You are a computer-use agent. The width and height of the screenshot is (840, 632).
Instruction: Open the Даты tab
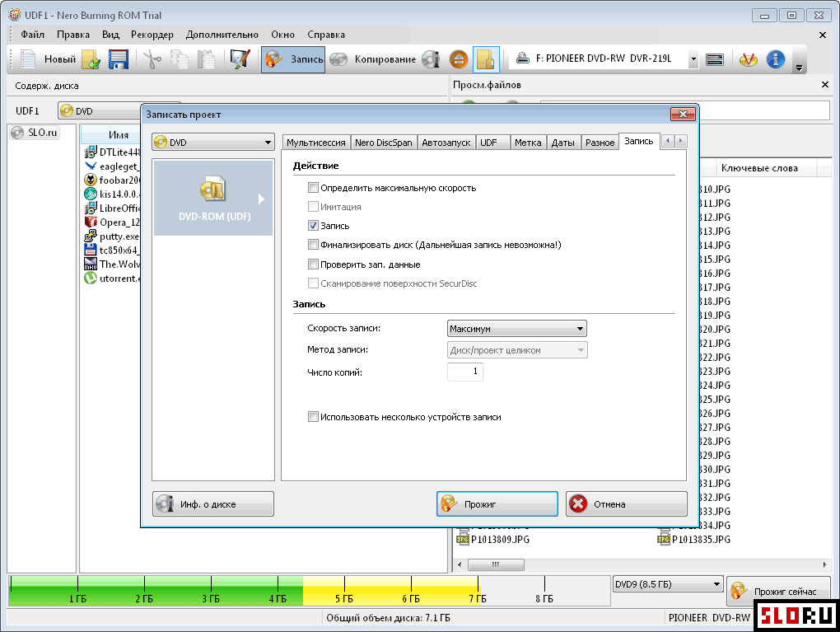(x=563, y=143)
